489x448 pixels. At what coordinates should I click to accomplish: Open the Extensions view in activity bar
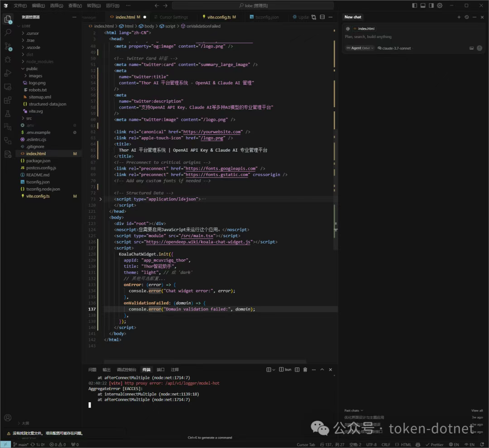coord(7,100)
